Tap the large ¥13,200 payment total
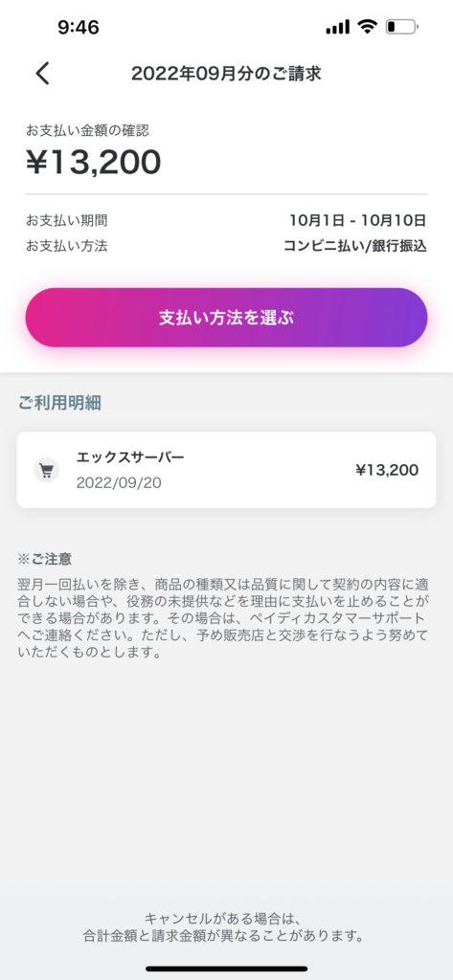Viewport: 453px width, 980px height. pos(93,163)
